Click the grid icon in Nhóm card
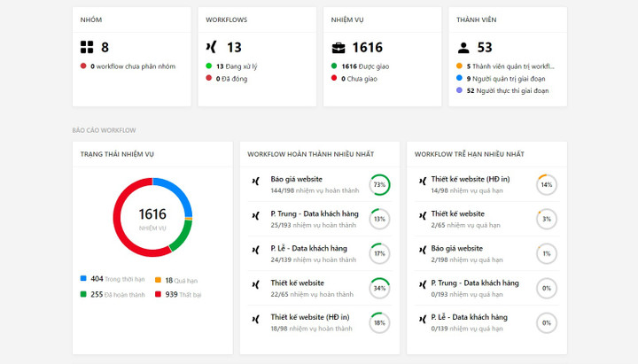This screenshot has width=638, height=364. coord(87,48)
